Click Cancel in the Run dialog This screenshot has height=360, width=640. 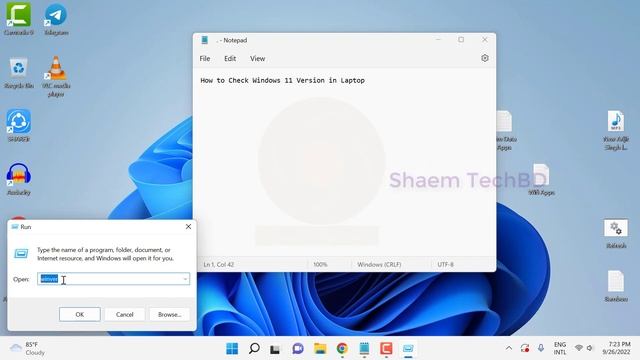[124, 314]
